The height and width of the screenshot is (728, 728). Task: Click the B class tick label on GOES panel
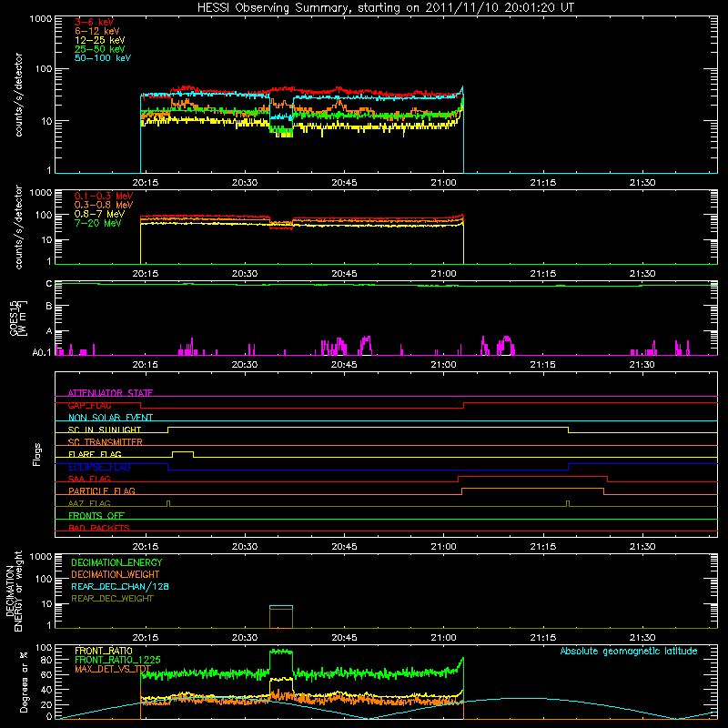[49, 306]
